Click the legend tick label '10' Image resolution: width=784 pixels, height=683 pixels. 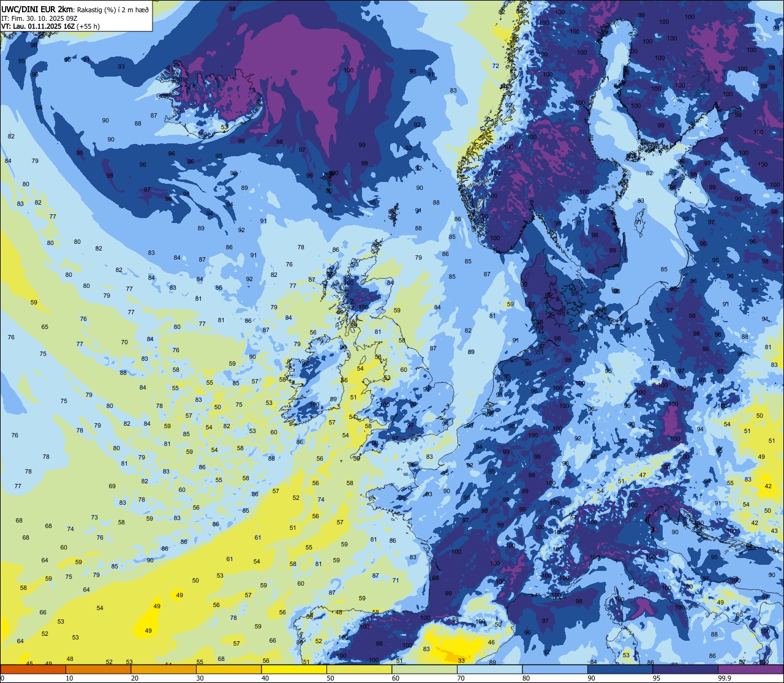pyautogui.click(x=69, y=678)
